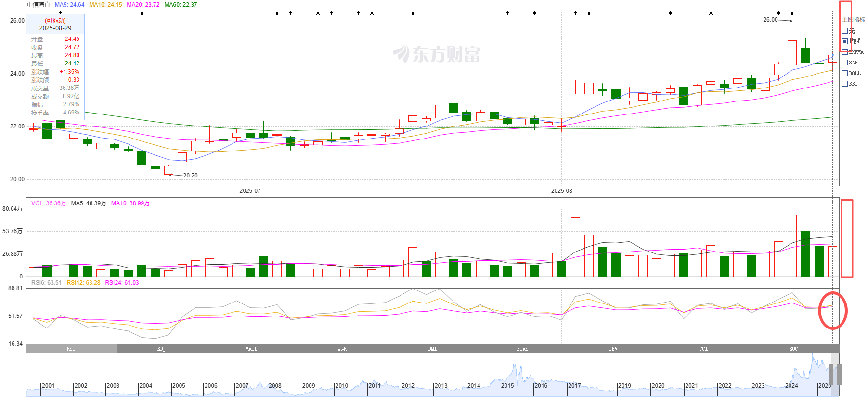The width and height of the screenshot is (868, 404).
Task: Open the W%R indicator tab
Action: pos(342,349)
